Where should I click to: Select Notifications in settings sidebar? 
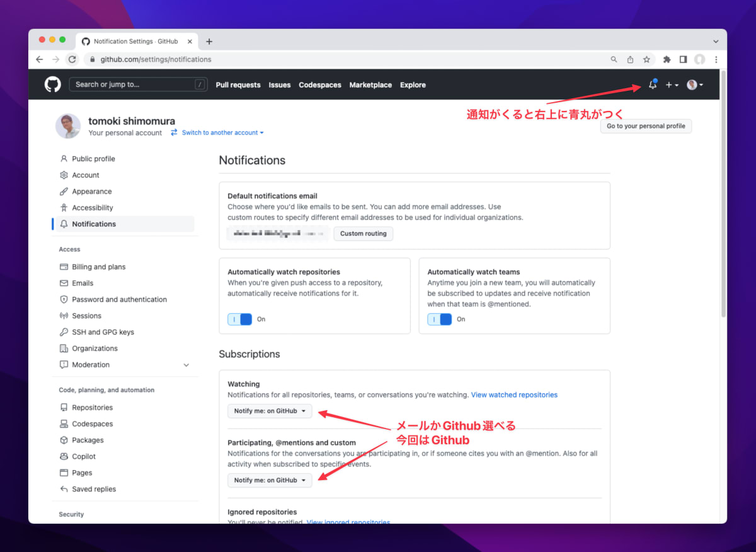coord(124,224)
